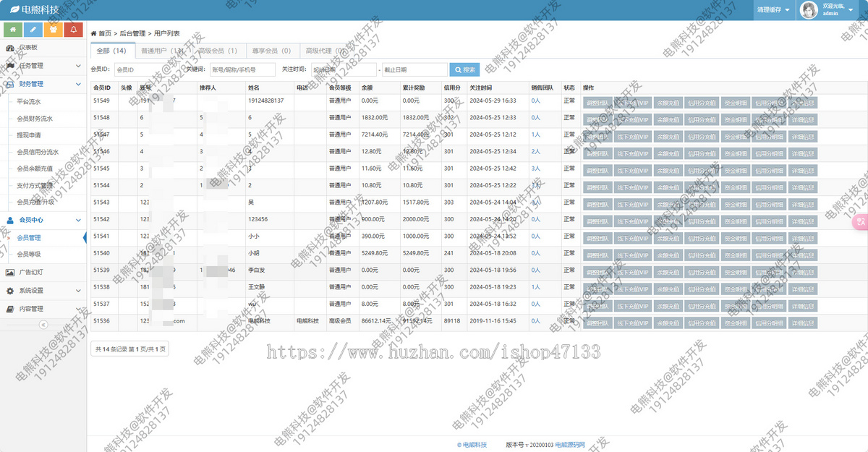Click 资金明细 for member 51545
Viewport: 868px width, 452px height.
pyautogui.click(x=736, y=170)
